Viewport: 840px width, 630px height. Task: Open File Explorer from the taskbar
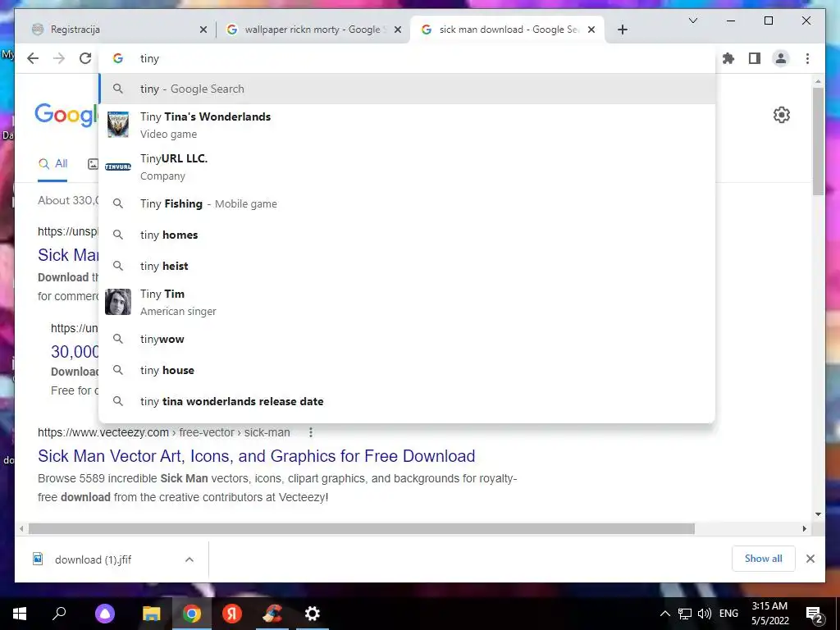[152, 614]
